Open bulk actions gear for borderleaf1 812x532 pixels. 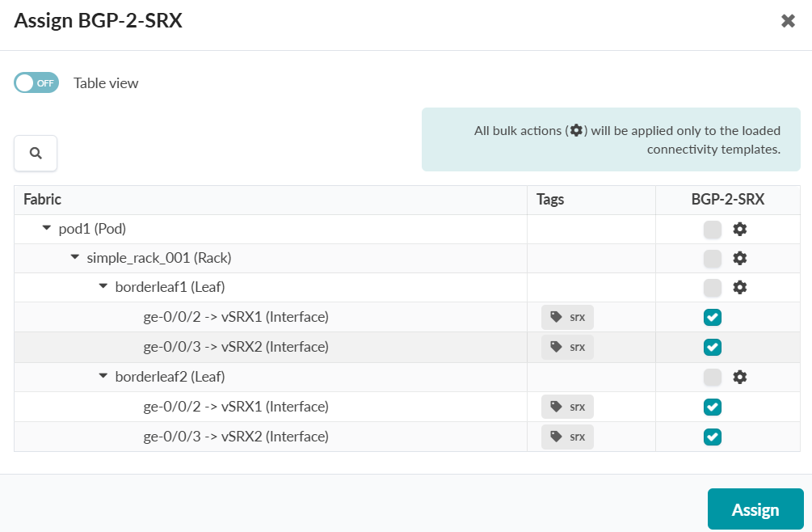pyautogui.click(x=740, y=287)
